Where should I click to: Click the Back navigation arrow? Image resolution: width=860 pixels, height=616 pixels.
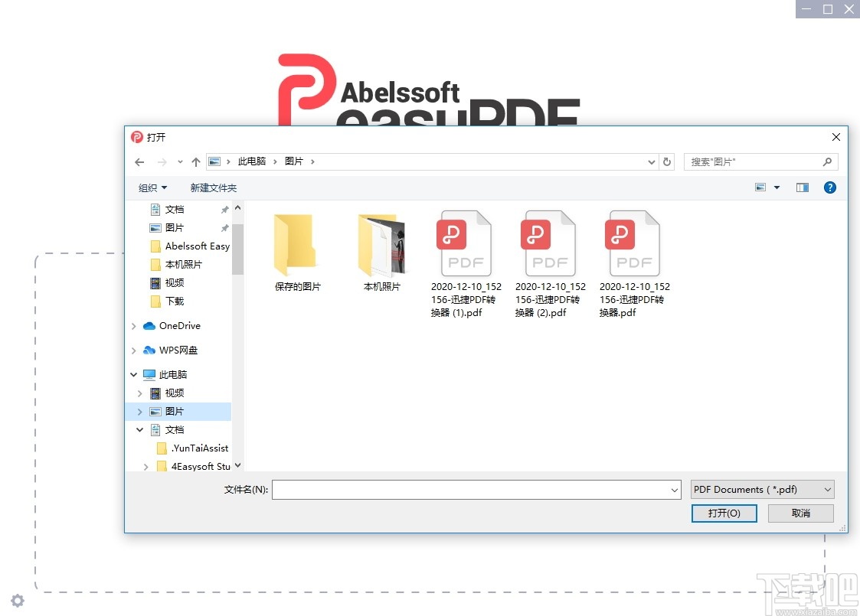pyautogui.click(x=139, y=161)
